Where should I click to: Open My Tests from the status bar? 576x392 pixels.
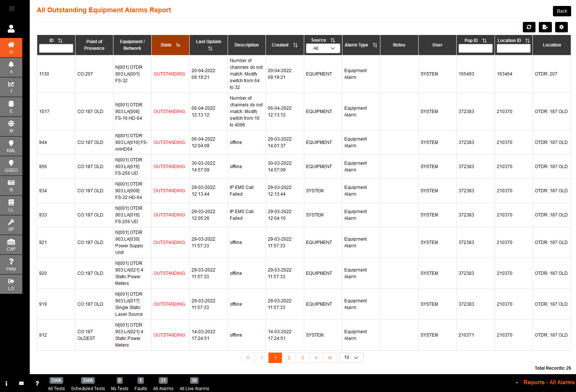119,383
